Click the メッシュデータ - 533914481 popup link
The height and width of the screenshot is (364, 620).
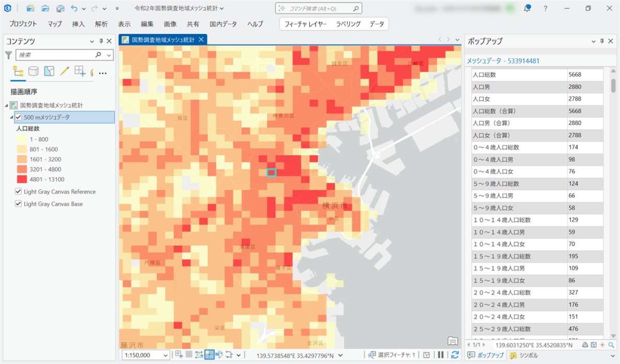coord(503,61)
